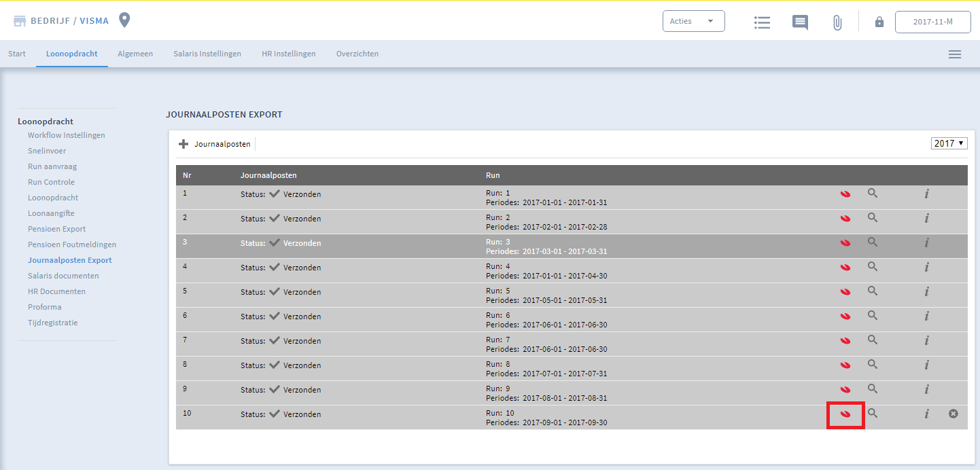
Task: Open the comments speech bubble icon
Action: click(800, 22)
